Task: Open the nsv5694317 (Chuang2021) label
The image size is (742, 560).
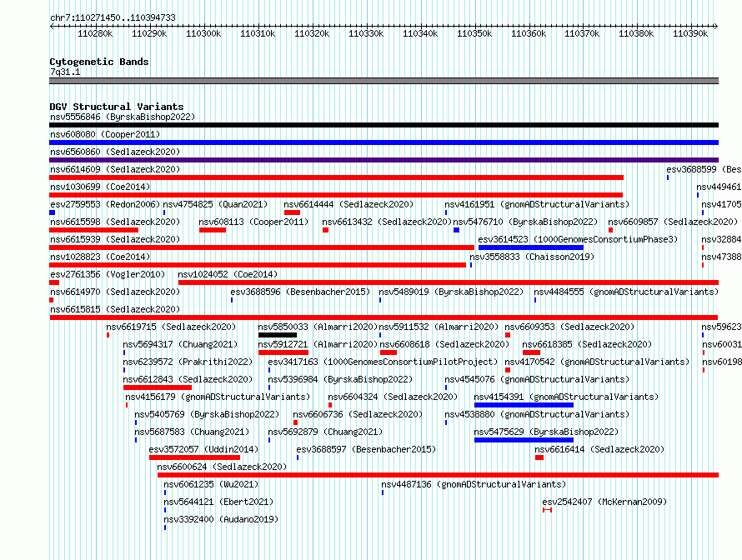Action: [180, 344]
